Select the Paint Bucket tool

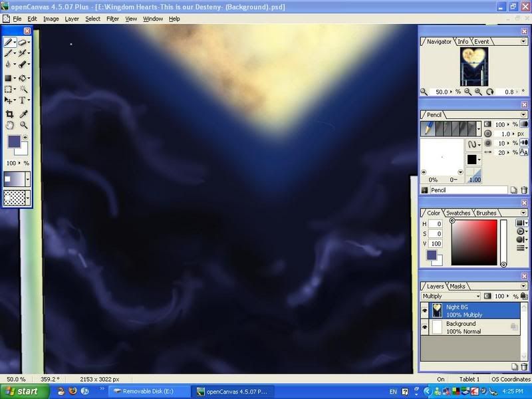click(x=23, y=78)
